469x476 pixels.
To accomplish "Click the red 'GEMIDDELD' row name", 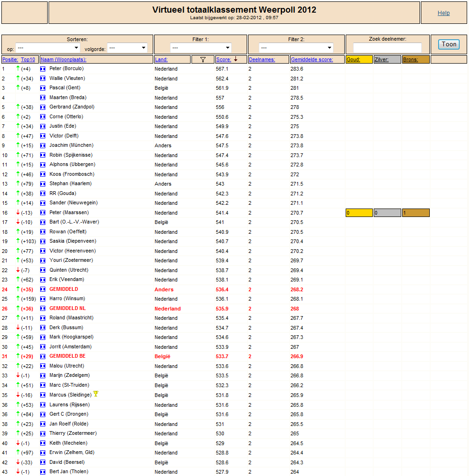I will (x=64, y=289).
